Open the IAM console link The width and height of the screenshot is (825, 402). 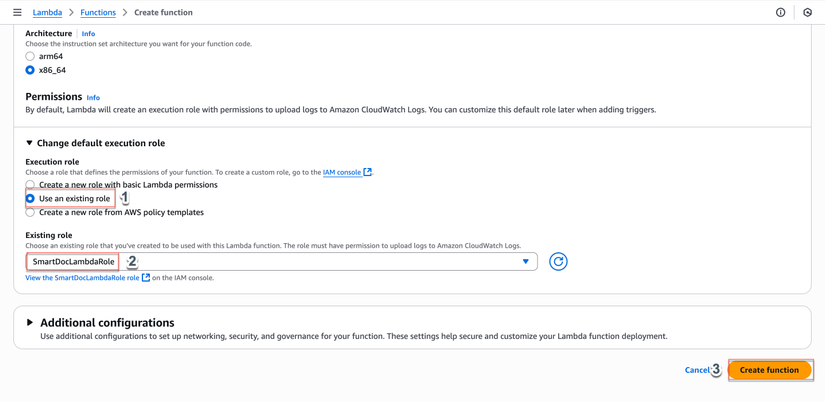[x=341, y=173]
